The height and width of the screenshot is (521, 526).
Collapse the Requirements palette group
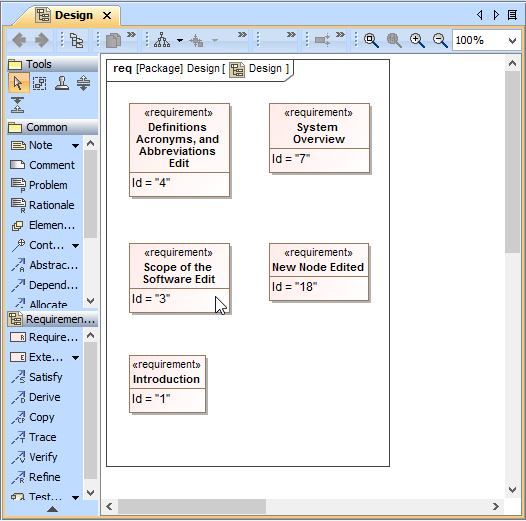(x=52, y=319)
